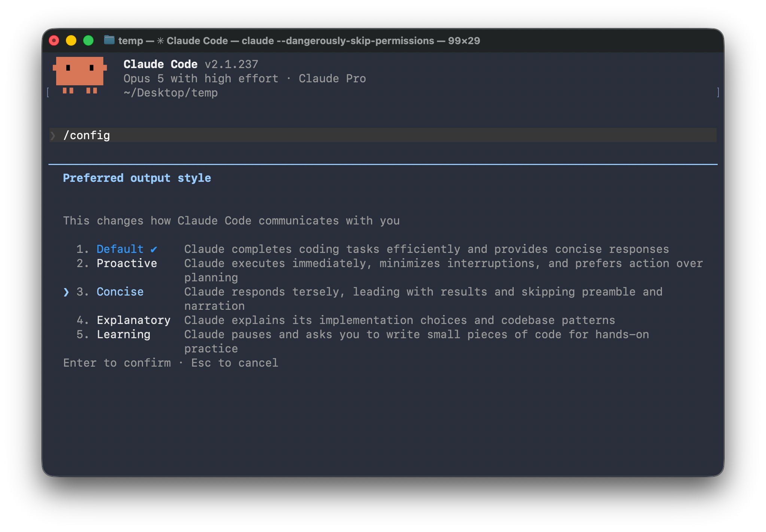Click the asterisk spinner icon before Claude Code title
This screenshot has width=766, height=532.
(x=160, y=40)
